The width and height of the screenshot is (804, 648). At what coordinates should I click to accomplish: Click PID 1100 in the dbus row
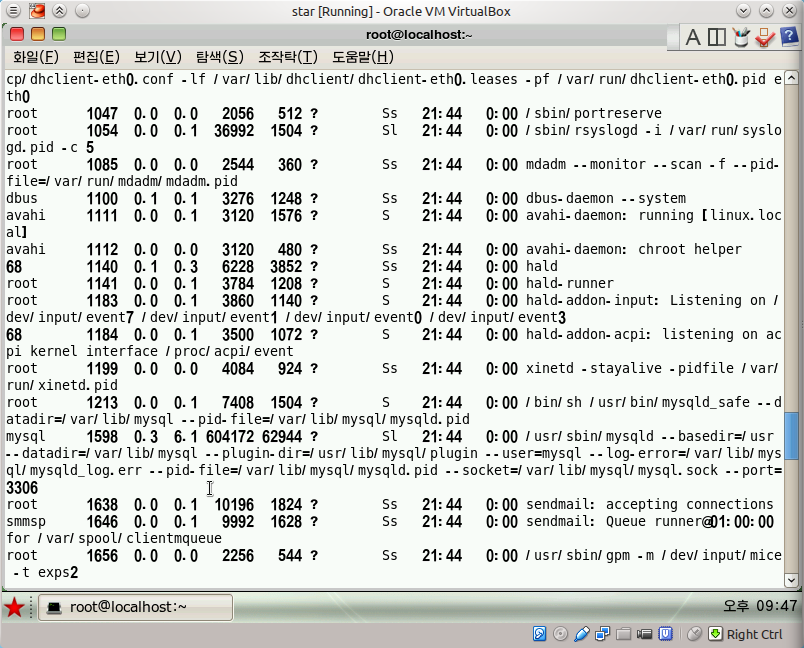pos(102,199)
